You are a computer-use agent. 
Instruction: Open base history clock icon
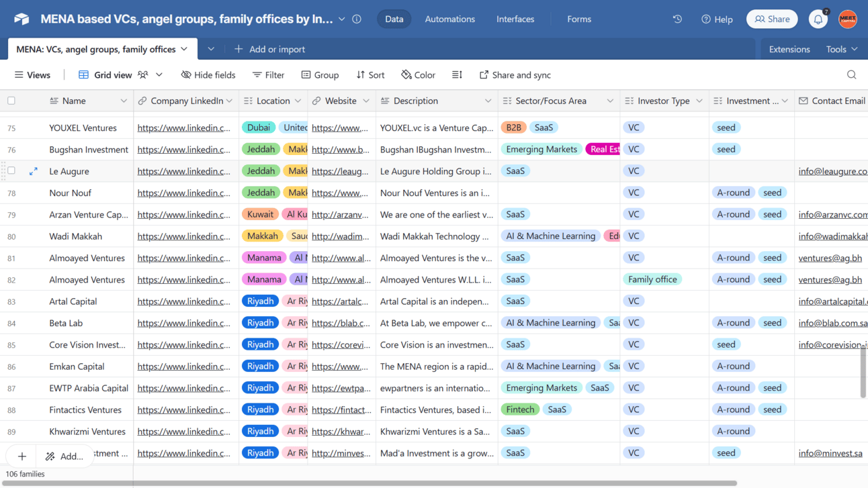[677, 19]
